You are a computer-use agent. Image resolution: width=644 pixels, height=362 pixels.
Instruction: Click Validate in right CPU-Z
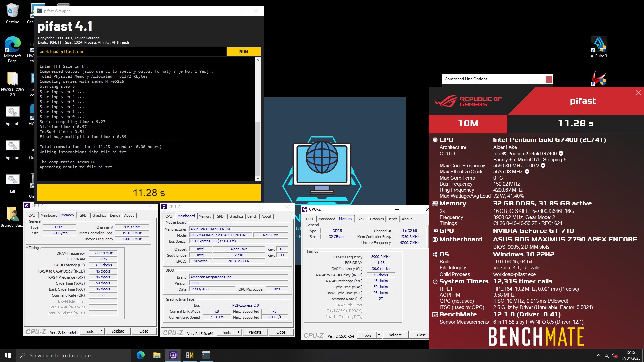point(395,335)
